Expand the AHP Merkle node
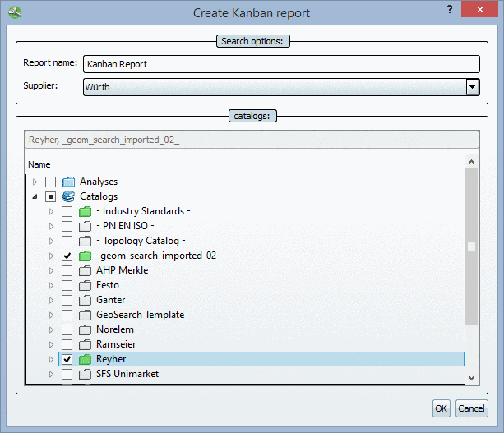Image resolution: width=504 pixels, height=433 pixels. 51,270
